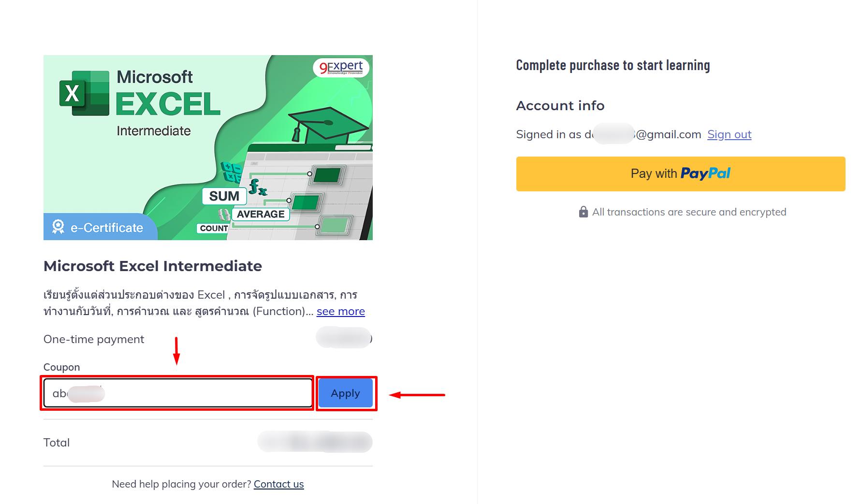Click the e-Certificate ribbon badge icon
The width and height of the screenshot is (861, 504).
tap(58, 226)
